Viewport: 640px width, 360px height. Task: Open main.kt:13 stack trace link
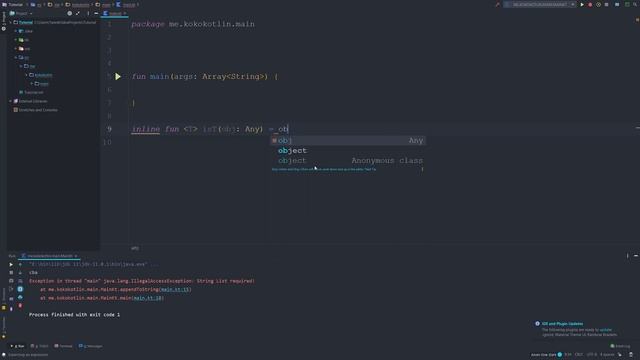pos(175,289)
